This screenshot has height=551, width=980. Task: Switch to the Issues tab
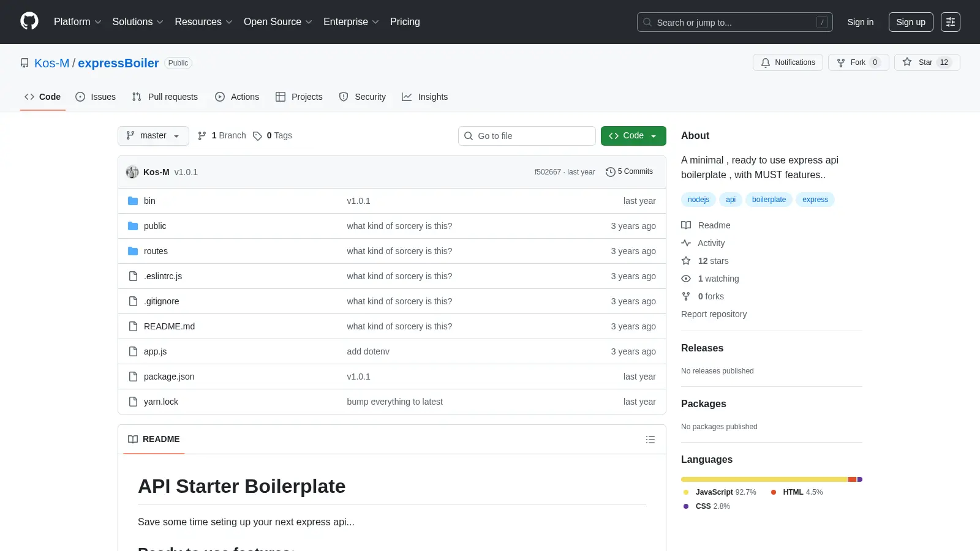[96, 97]
